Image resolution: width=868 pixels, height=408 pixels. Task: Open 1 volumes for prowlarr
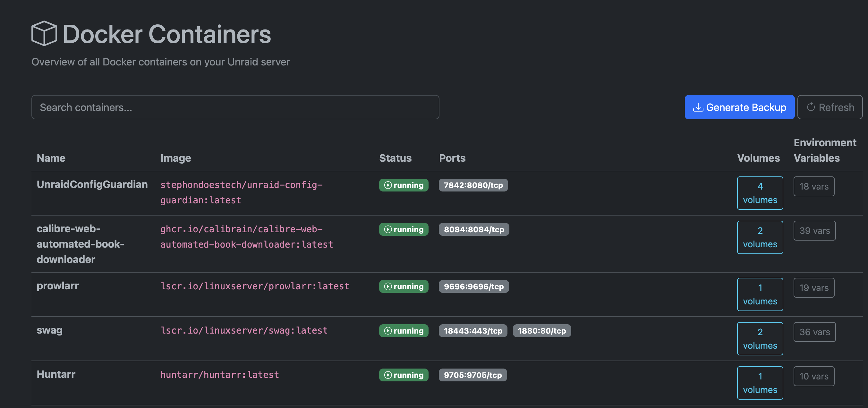tap(760, 294)
